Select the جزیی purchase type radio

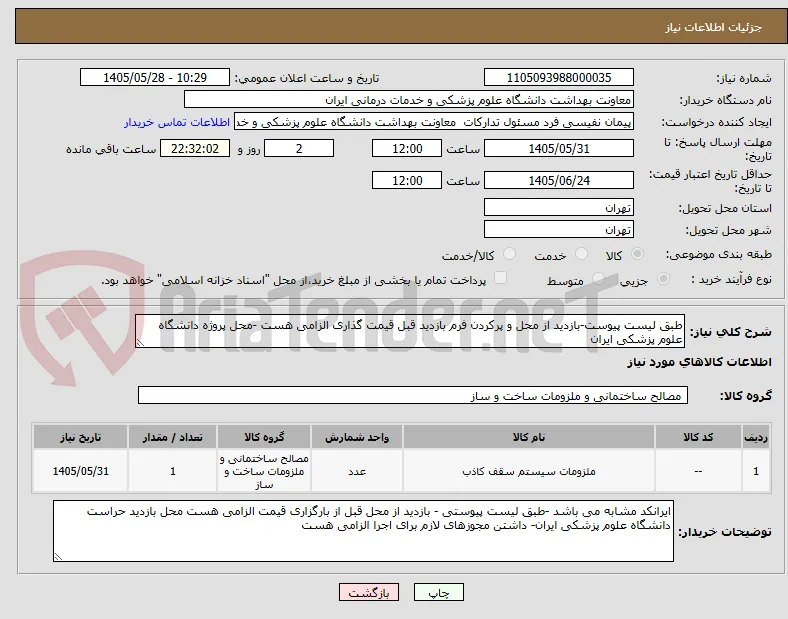663,279
